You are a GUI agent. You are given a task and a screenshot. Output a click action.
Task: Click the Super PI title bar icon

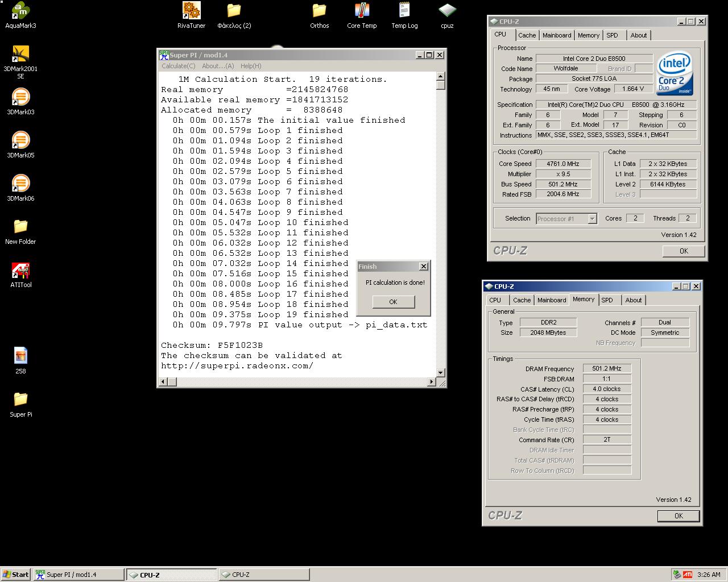164,55
